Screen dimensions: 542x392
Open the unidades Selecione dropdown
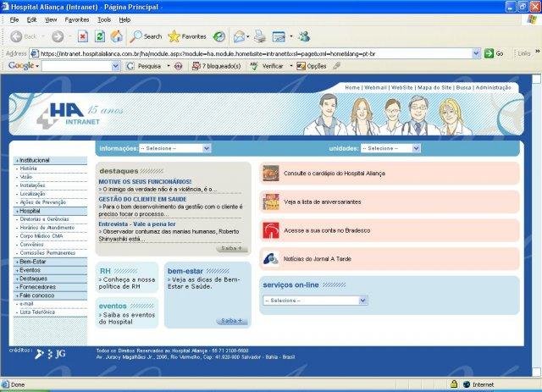point(390,148)
